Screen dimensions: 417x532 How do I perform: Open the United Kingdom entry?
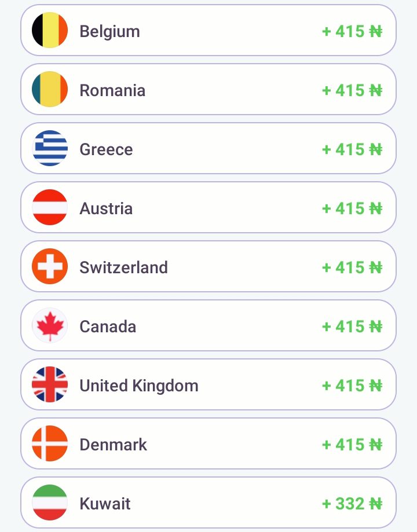coord(139,386)
